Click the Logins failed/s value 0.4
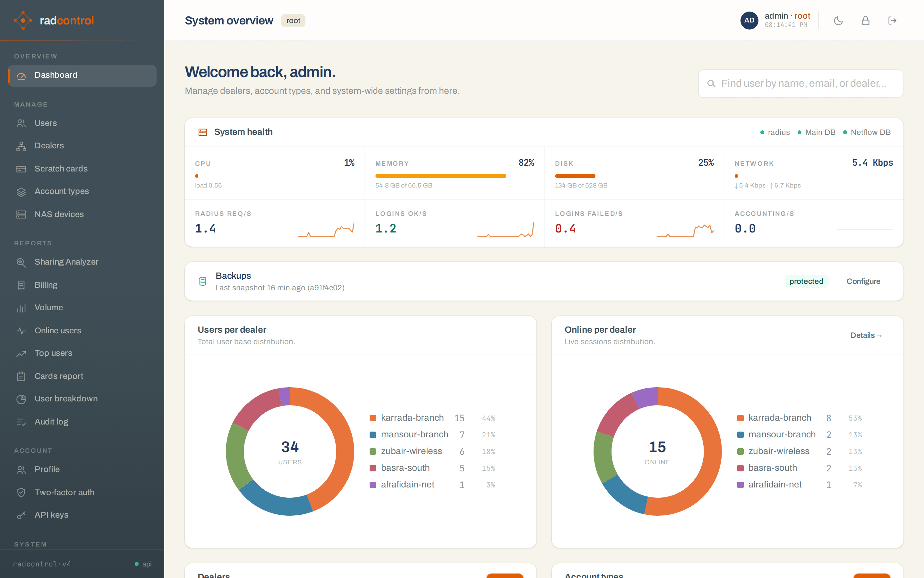The image size is (924, 578). click(565, 229)
